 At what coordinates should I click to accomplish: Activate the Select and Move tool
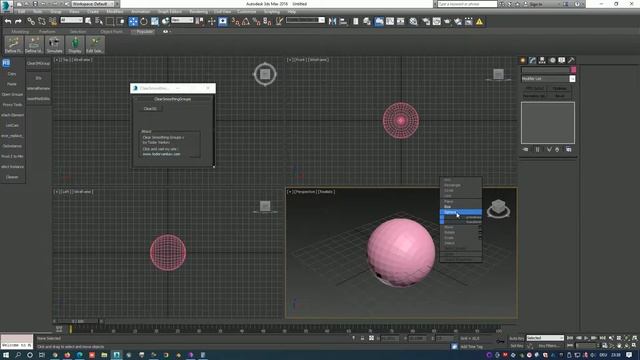pos(133,21)
